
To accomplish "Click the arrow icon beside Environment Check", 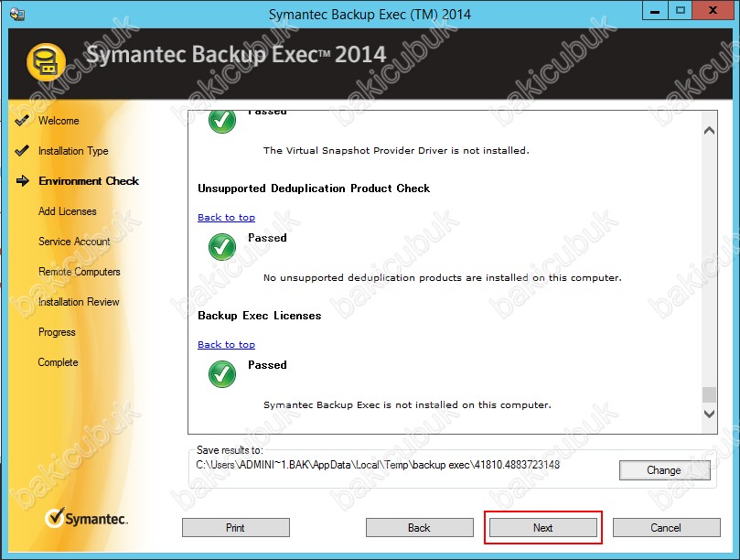I will pos(23,181).
